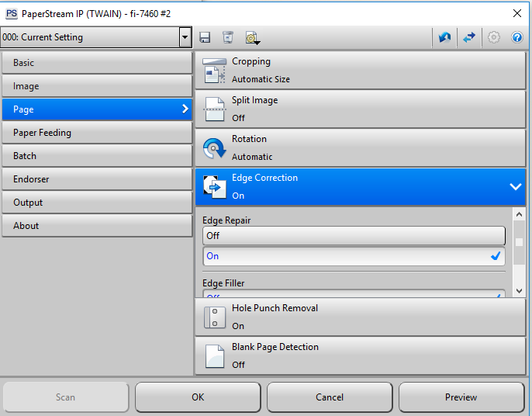Click the save profile floppy disk icon
Viewport: 532px width, 416px height.
pos(206,37)
